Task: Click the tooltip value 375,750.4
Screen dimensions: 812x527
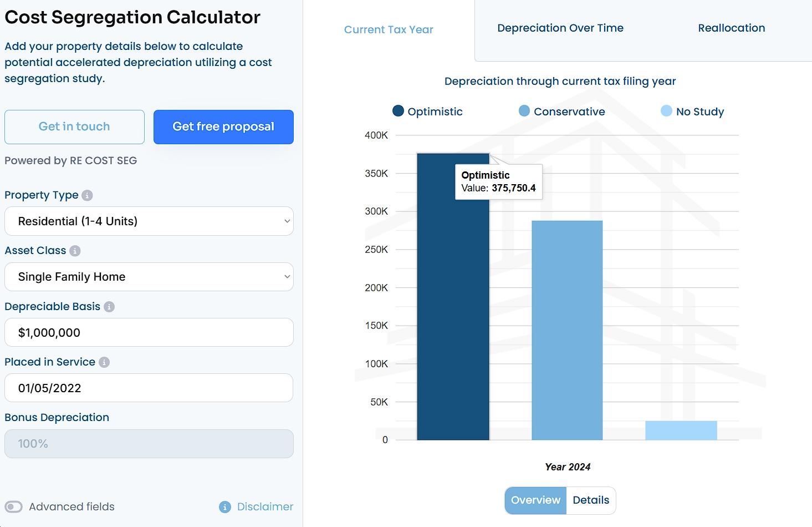Action: coord(514,188)
